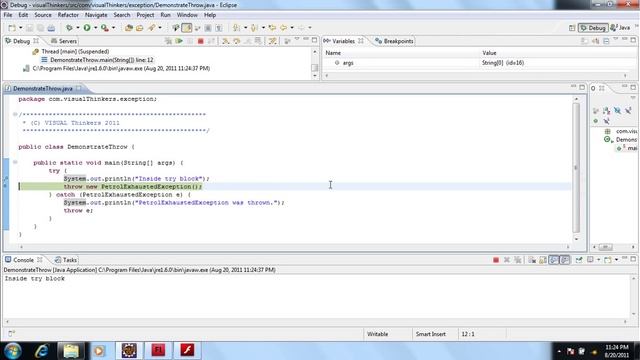
Task: Open the Open Console dropdown arrow
Action: pos(616,260)
